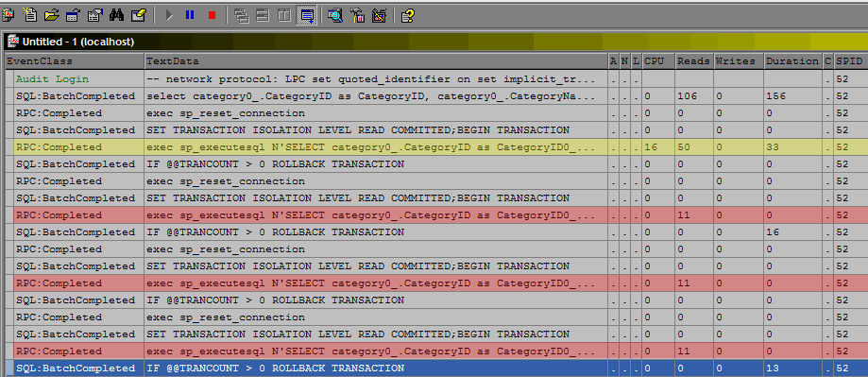Open the trace Properties icon
The height and width of the screenshot is (377, 868).
coord(94,15)
